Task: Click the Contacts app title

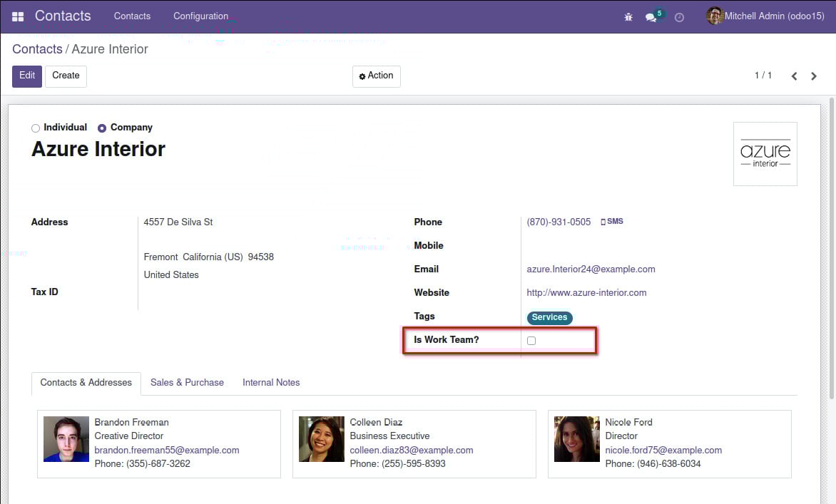Action: coord(63,16)
